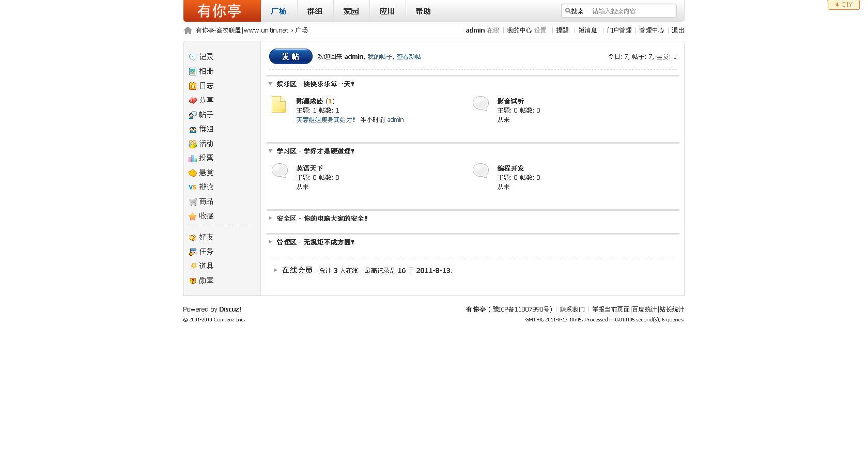Open the 应用 nav tab

388,11
